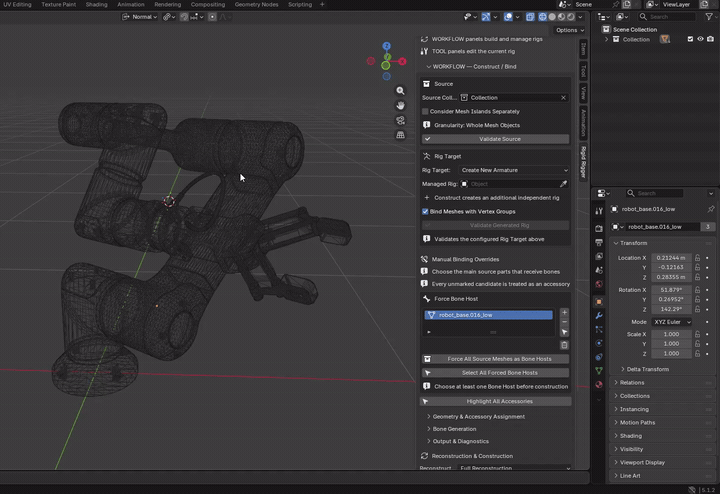Image resolution: width=720 pixels, height=494 pixels.
Task: Switch to Scripting workspace tab
Action: click(300, 5)
